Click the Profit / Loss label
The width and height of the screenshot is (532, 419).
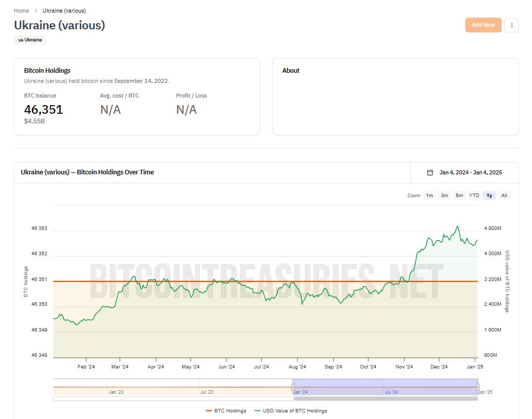coord(191,96)
